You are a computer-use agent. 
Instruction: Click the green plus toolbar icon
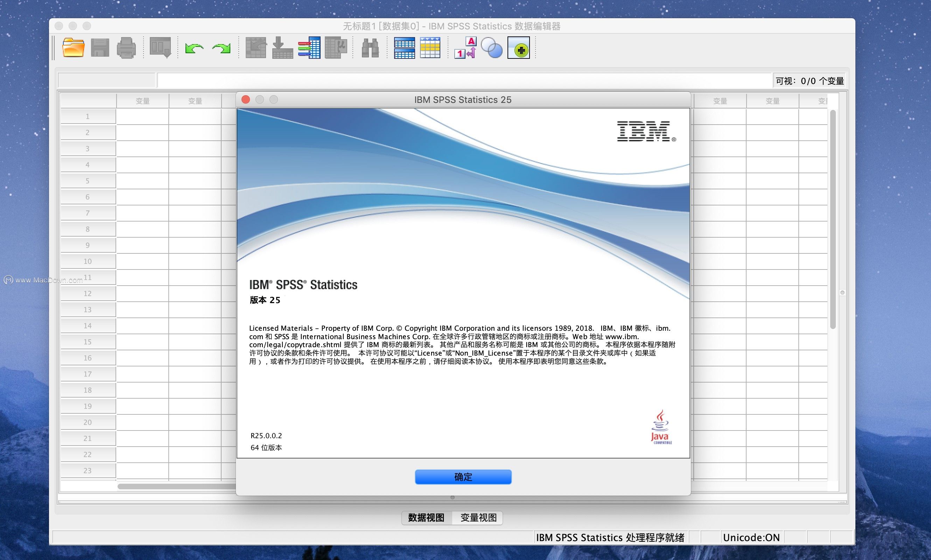pyautogui.click(x=519, y=48)
